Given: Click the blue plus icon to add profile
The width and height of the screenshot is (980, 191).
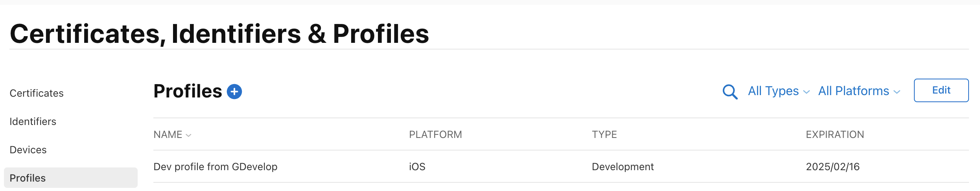Looking at the screenshot, I should click(234, 92).
